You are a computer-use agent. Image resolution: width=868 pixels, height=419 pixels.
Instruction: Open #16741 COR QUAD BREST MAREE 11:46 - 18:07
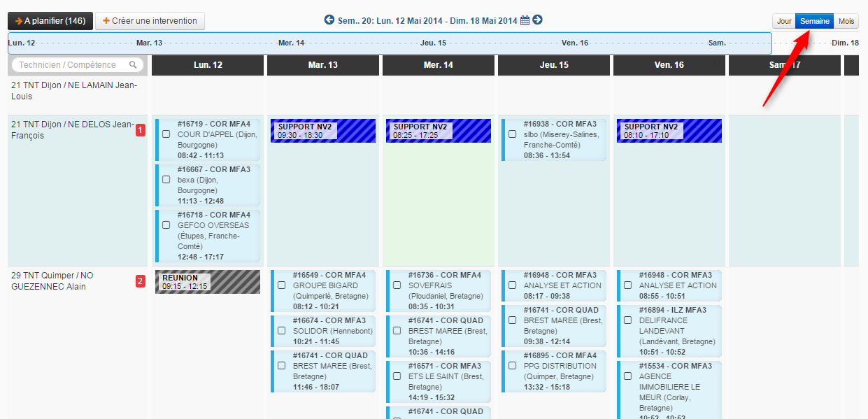click(323, 371)
